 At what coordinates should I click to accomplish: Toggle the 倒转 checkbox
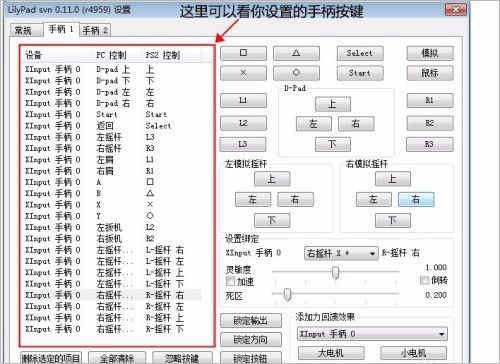[425, 280]
